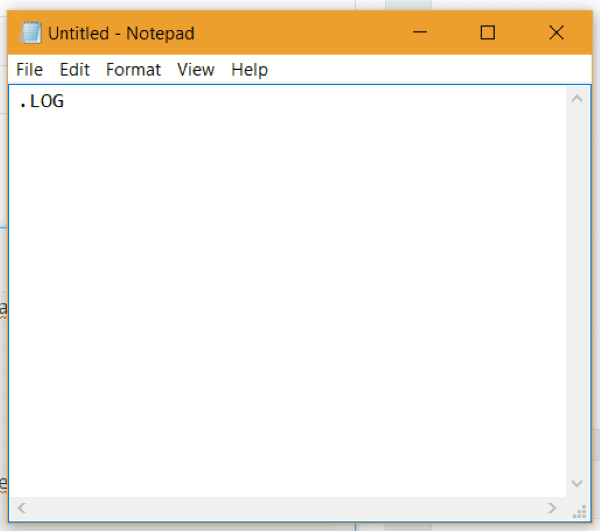Click the vertical scrollbar track
The width and height of the screenshot is (600, 531).
pyautogui.click(x=577, y=290)
